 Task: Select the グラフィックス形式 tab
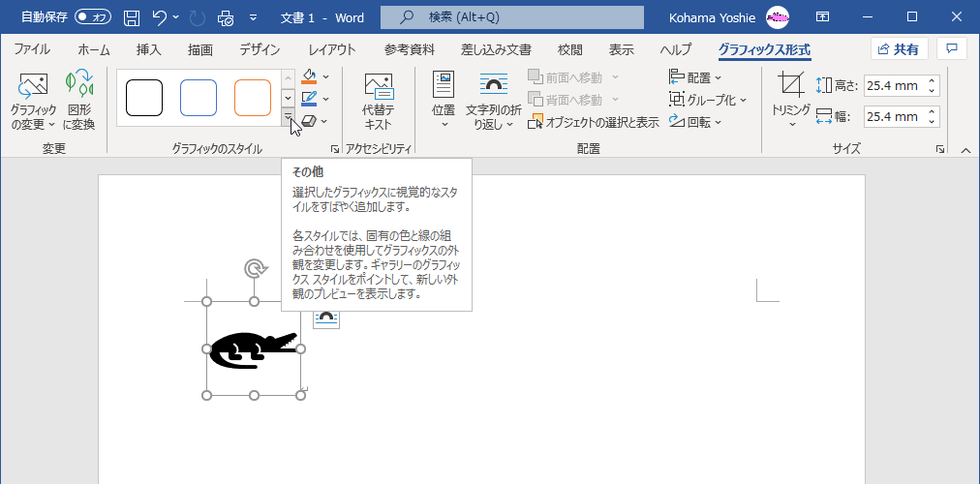tap(764, 50)
